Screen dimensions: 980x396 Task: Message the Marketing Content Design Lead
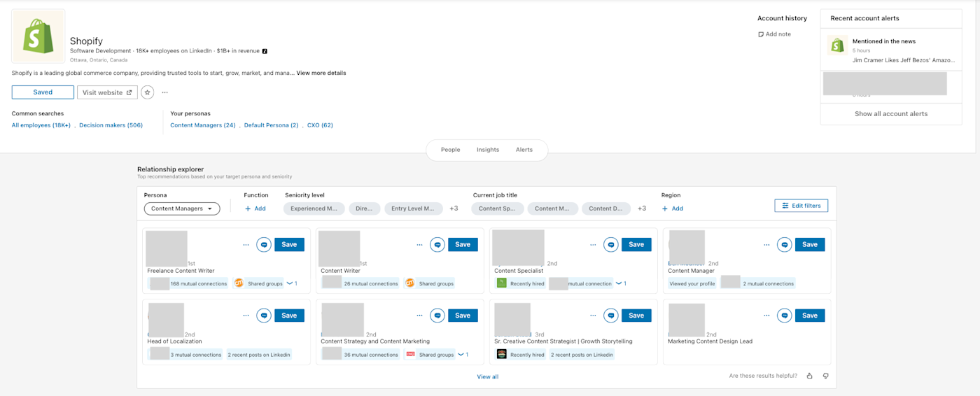[x=785, y=316]
